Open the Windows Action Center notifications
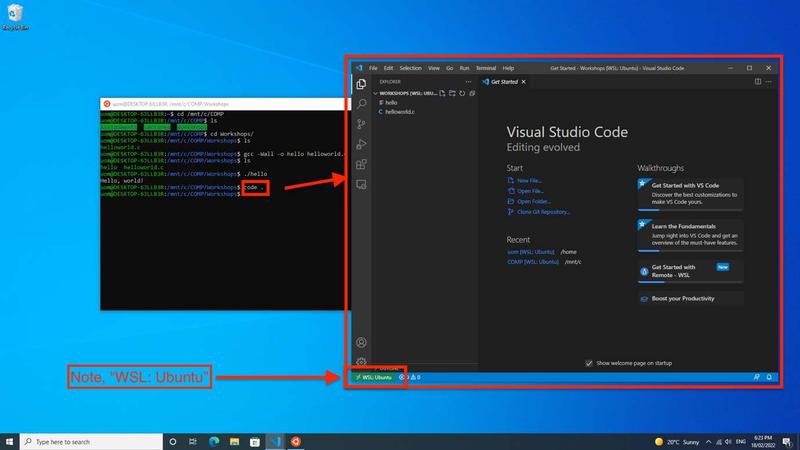Viewport: 800px width, 450px height. click(787, 442)
